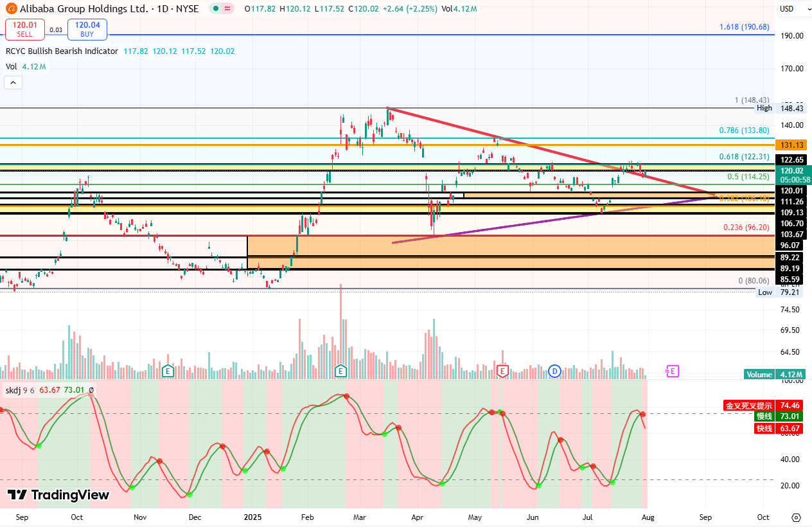Click the green 慢线 73.01 label

click(x=779, y=416)
